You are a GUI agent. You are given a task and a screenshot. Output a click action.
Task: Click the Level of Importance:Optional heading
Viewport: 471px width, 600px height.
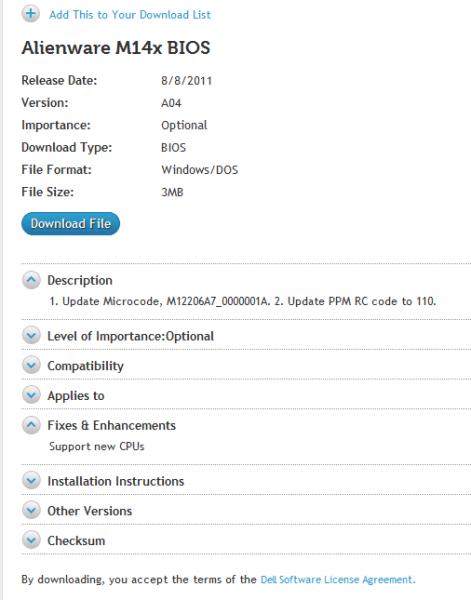[x=130, y=336]
